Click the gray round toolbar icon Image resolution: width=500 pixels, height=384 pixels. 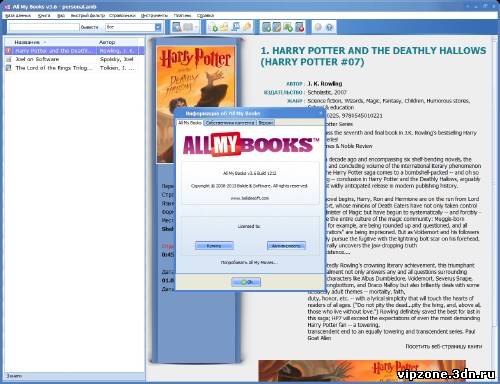[x=318, y=27]
